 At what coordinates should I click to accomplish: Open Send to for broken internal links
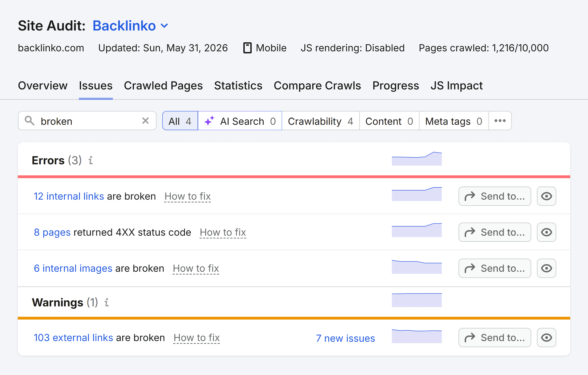(x=495, y=196)
